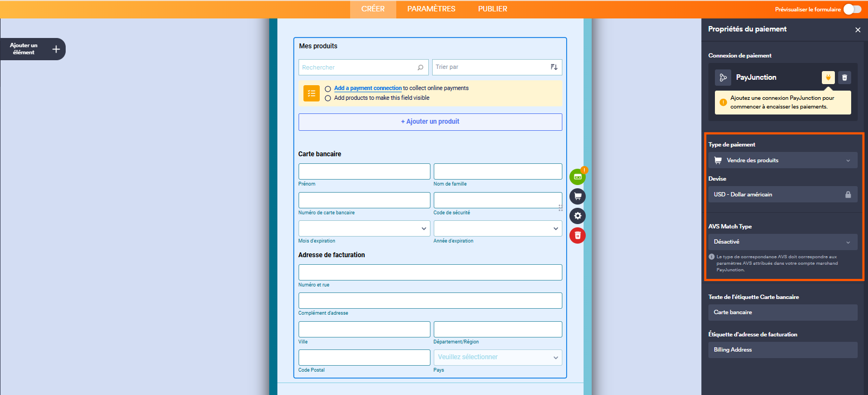Open the Pays Veuillez sélectionner dropdown
The height and width of the screenshot is (395, 868).
click(498, 358)
